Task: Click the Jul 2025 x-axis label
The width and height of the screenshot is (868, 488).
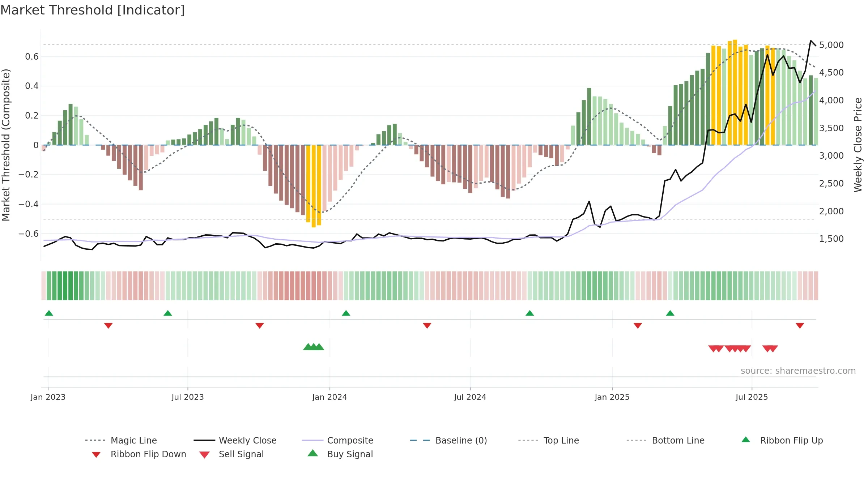Action: [x=752, y=397]
